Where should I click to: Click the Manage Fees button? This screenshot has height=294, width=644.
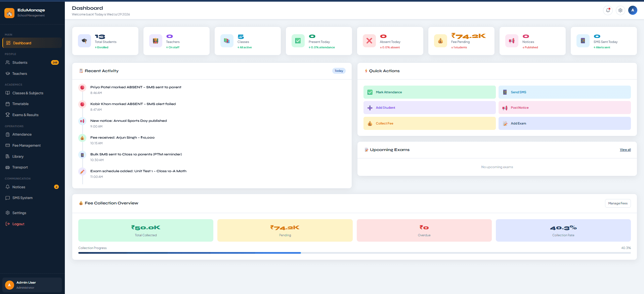pos(618,203)
